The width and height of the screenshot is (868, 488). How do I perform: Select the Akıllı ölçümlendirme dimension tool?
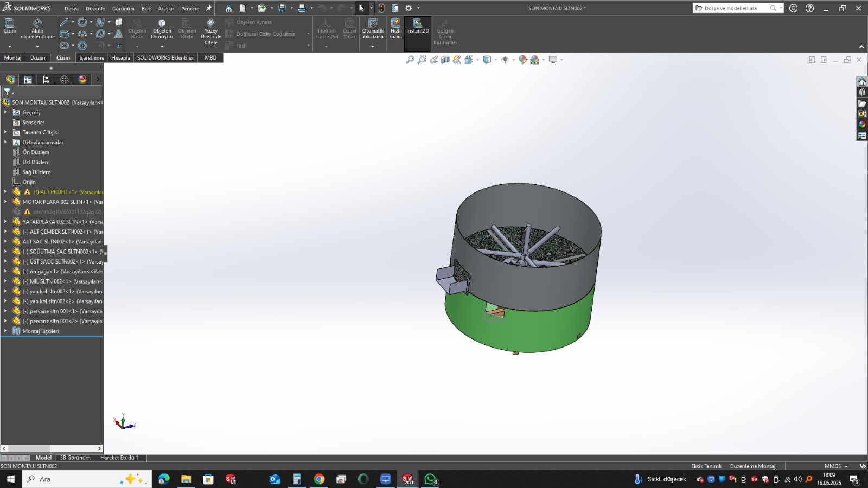pyautogui.click(x=37, y=29)
